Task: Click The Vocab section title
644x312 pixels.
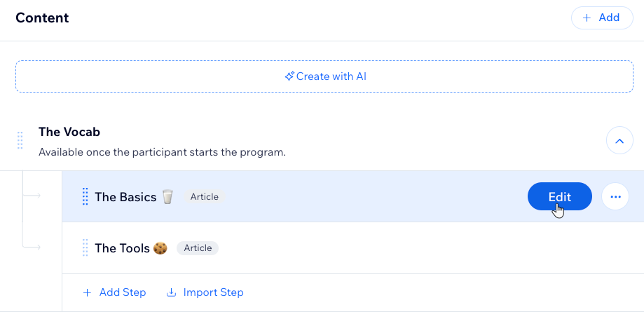Action: (x=69, y=132)
